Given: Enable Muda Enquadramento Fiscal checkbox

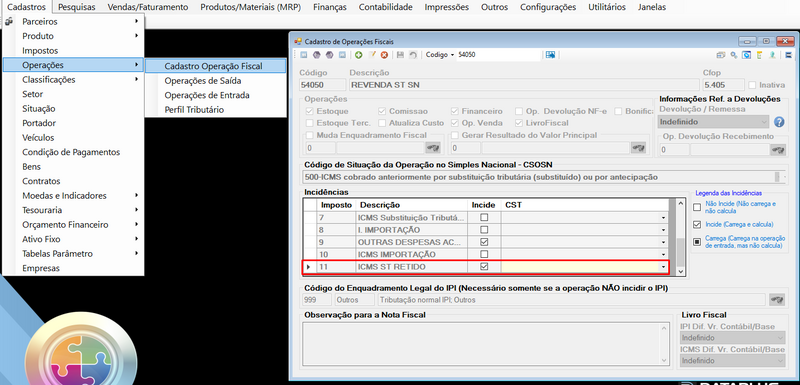Looking at the screenshot, I should 310,136.
